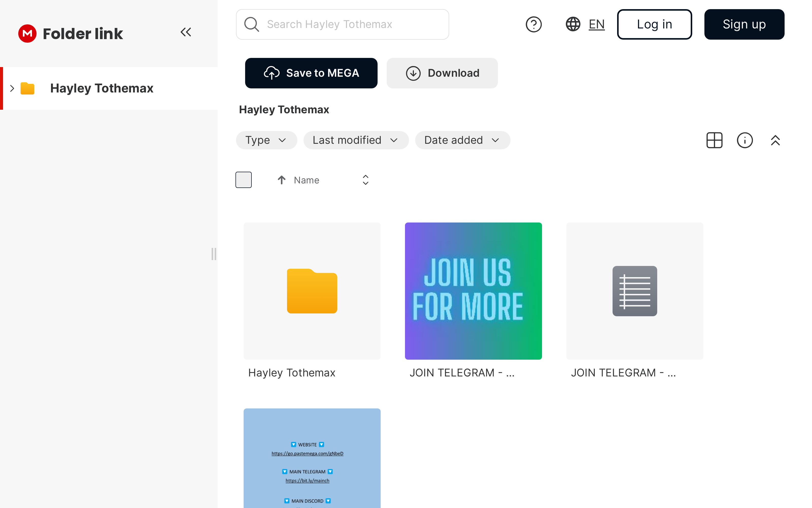Click the Name sort direction arrow
Viewport: 812px width, 508px height.
[281, 180]
